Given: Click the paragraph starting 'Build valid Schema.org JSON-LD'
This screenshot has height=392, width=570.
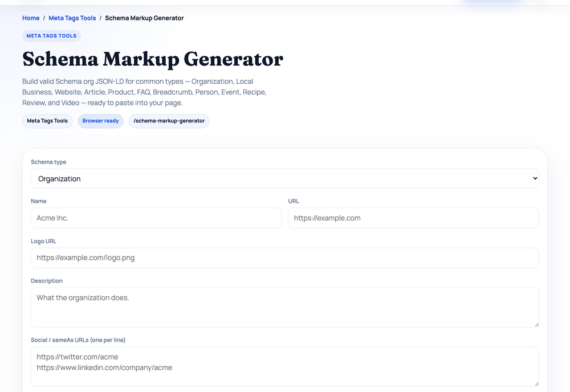Looking at the screenshot, I should (x=144, y=92).
